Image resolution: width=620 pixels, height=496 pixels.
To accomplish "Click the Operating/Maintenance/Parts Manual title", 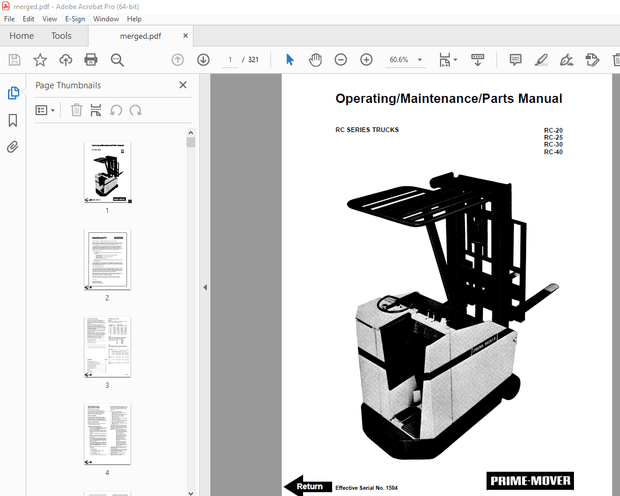I will click(449, 98).
